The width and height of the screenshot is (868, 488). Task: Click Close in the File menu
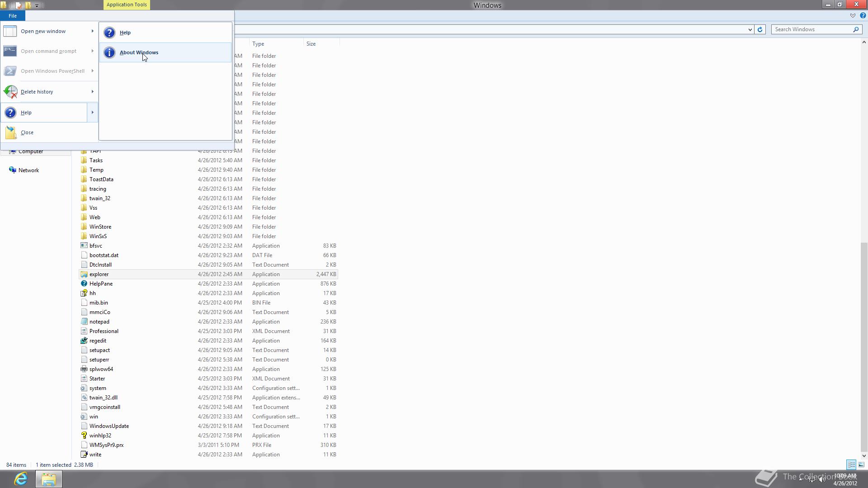pyautogui.click(x=49, y=132)
